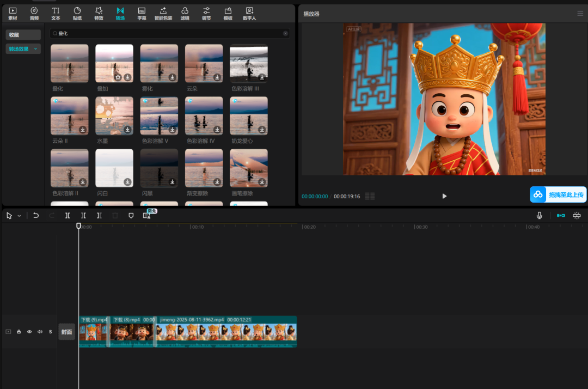This screenshot has width=588, height=389.
Task: Download the 渐变擦除 transition
Action: click(217, 182)
